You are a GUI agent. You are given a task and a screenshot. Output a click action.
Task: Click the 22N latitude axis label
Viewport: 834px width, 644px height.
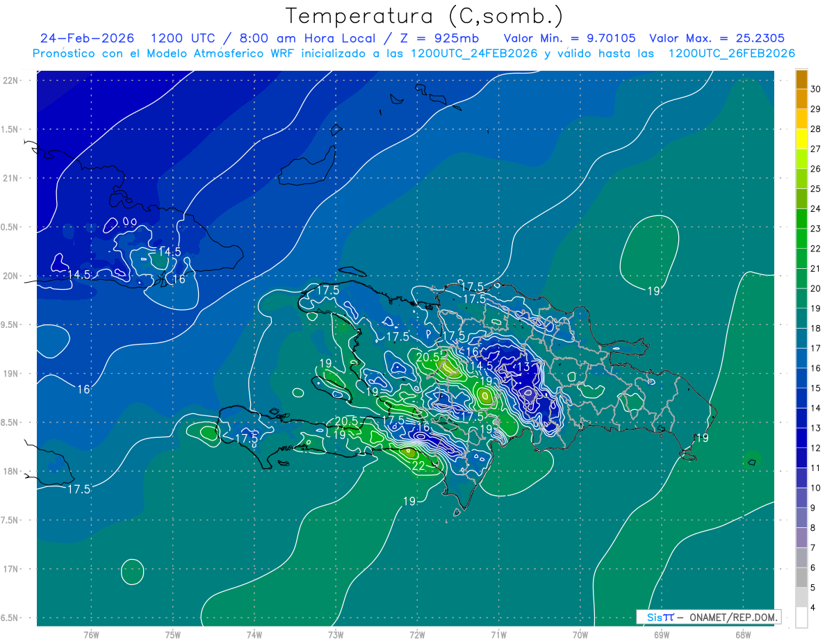pos(10,80)
